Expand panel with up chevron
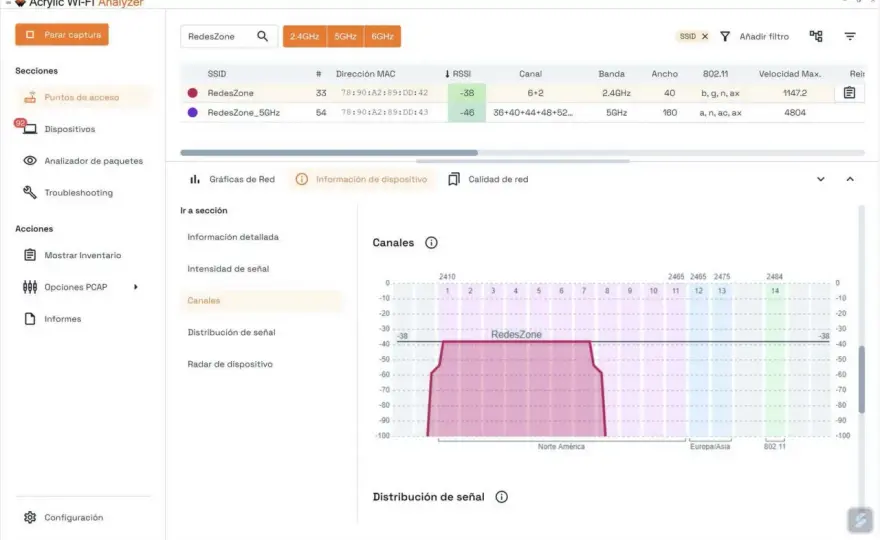Image resolution: width=880 pixels, height=540 pixels. tap(850, 180)
